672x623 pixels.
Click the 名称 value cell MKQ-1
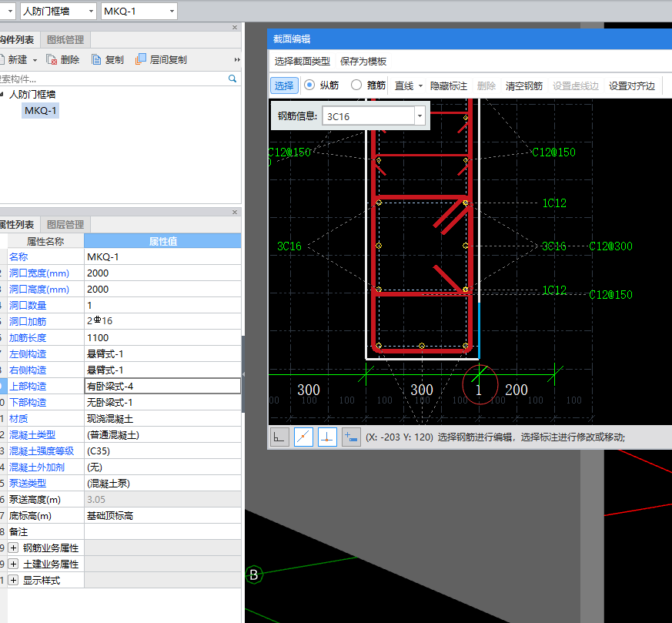coord(162,257)
